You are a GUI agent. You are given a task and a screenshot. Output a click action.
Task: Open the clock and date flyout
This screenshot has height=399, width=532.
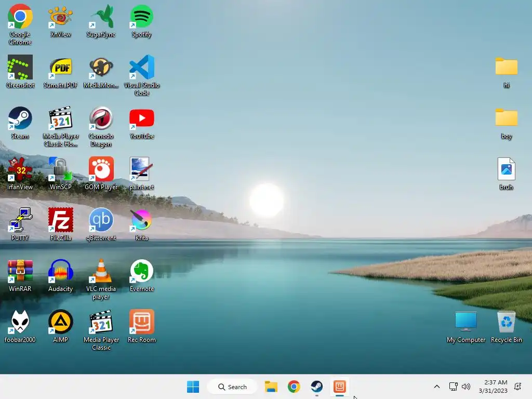click(x=493, y=387)
